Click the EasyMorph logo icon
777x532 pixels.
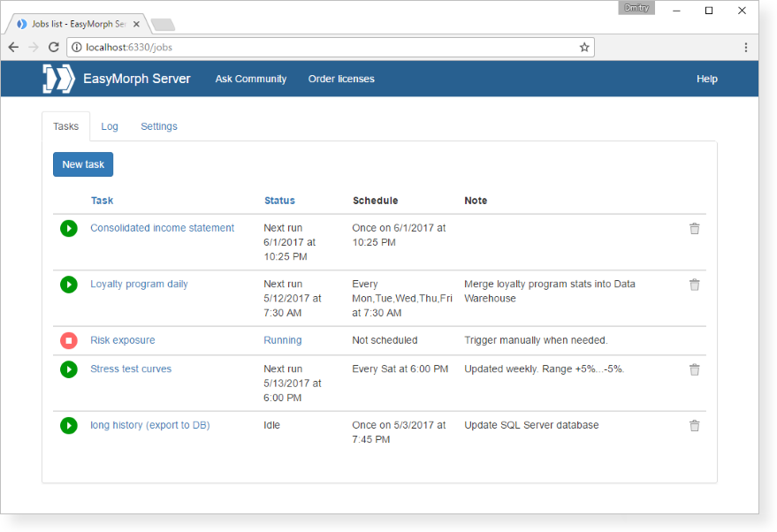click(58, 79)
